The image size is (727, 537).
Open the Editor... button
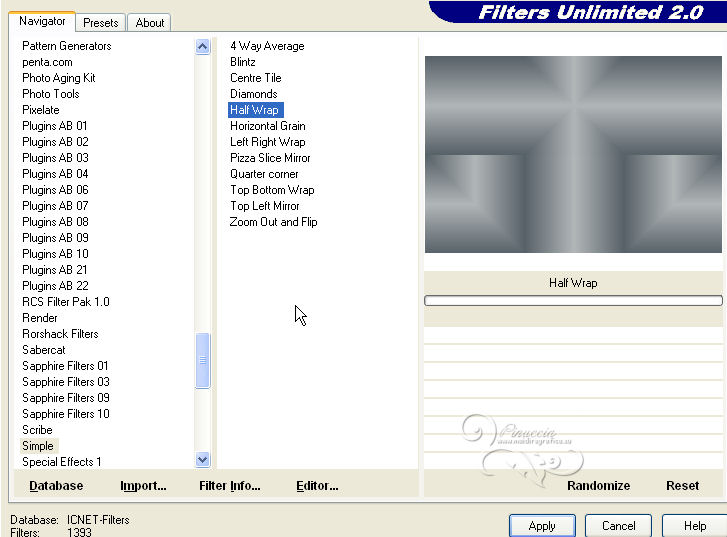(x=317, y=486)
